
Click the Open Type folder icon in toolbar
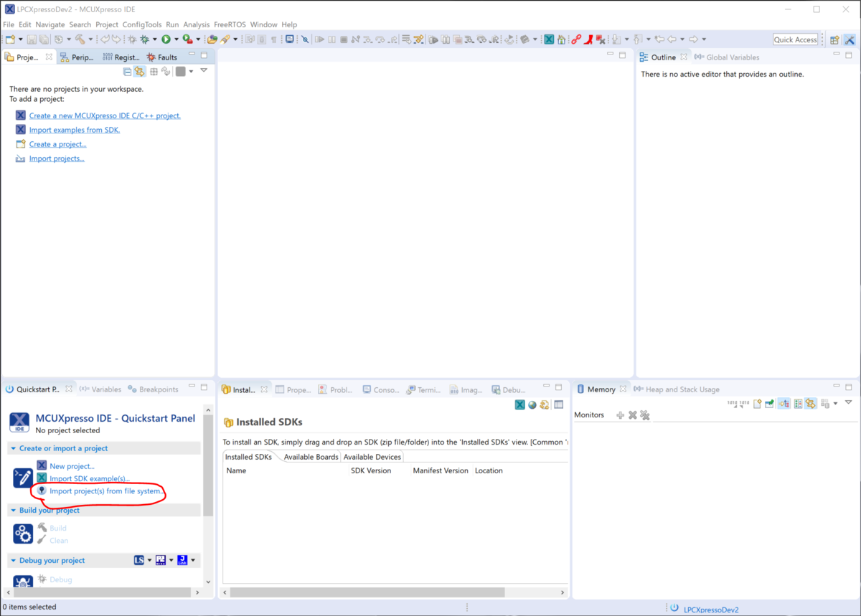click(x=212, y=39)
